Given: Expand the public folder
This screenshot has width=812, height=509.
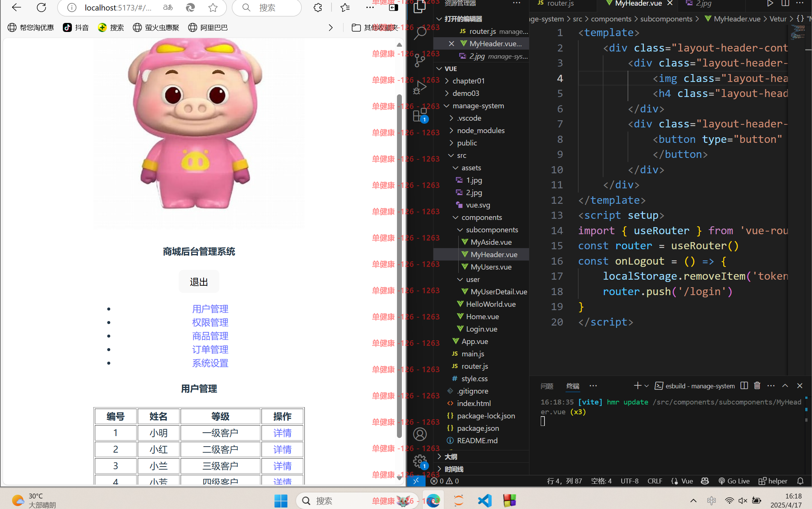Looking at the screenshot, I should (452, 143).
